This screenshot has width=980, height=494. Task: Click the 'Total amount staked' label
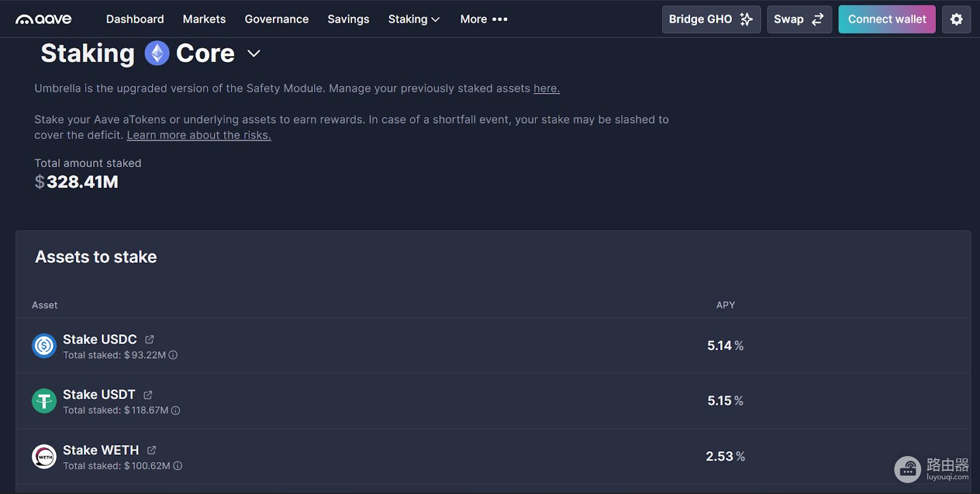coord(88,163)
